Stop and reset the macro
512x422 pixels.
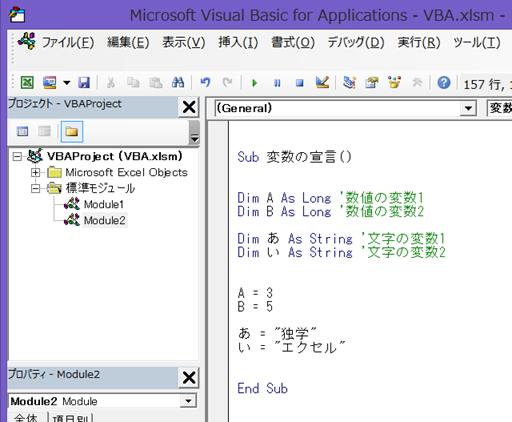coord(300,83)
